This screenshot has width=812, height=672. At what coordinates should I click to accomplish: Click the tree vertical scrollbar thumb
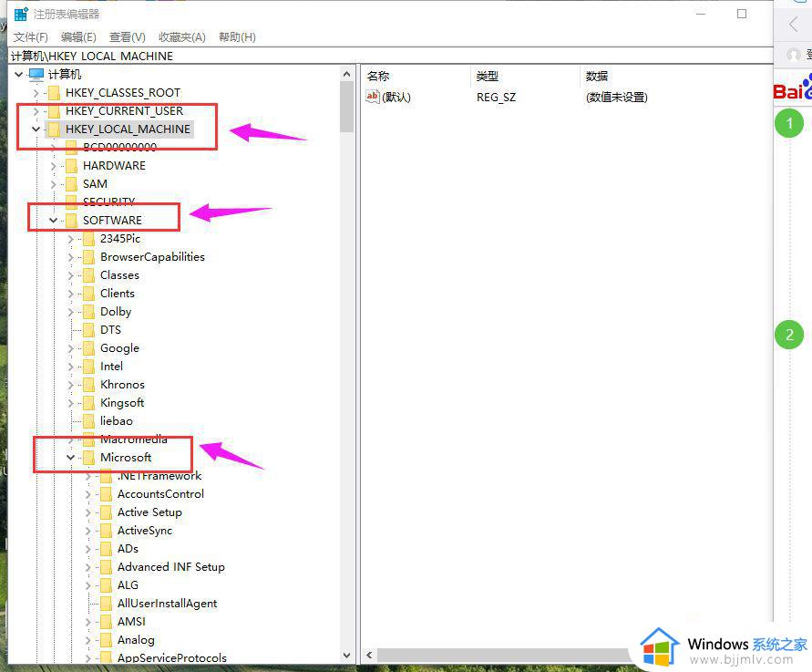point(346,108)
